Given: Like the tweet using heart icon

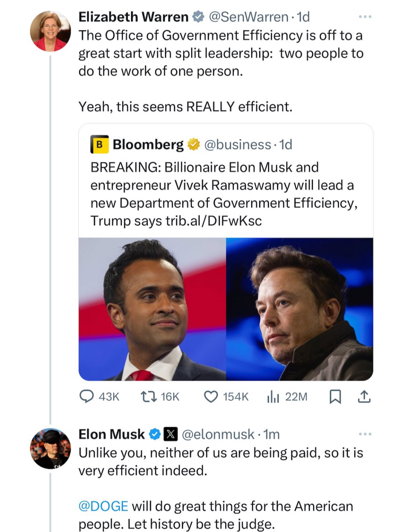Looking at the screenshot, I should tap(211, 397).
